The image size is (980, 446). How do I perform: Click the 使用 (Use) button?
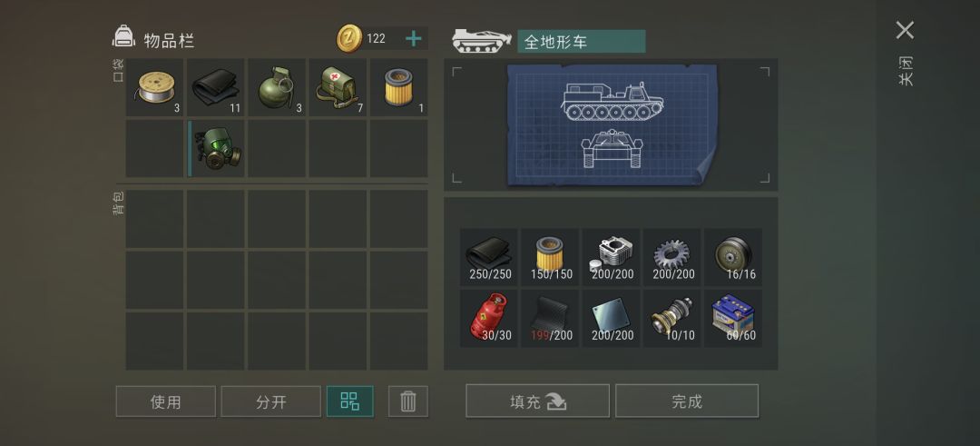(x=166, y=401)
